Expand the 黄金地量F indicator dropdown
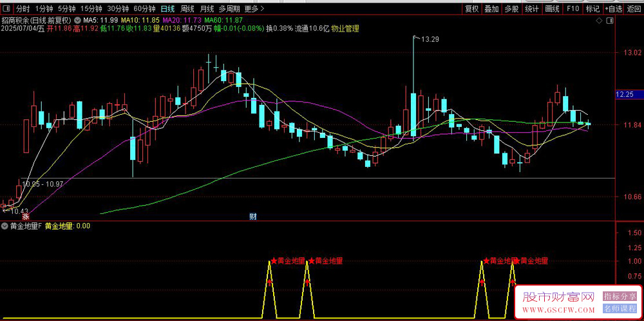This screenshot has width=644, height=321. (4, 226)
